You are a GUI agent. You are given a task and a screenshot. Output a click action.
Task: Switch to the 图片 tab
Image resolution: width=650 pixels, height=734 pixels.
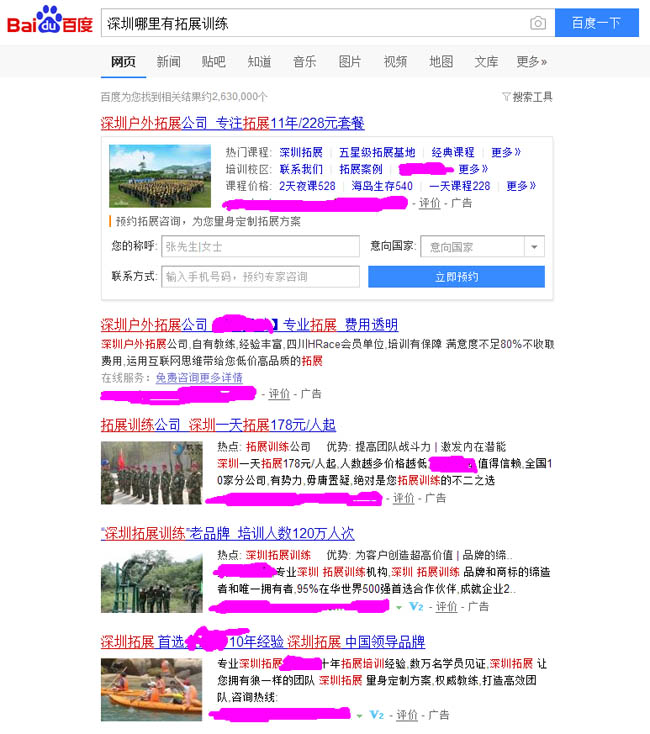(x=350, y=62)
